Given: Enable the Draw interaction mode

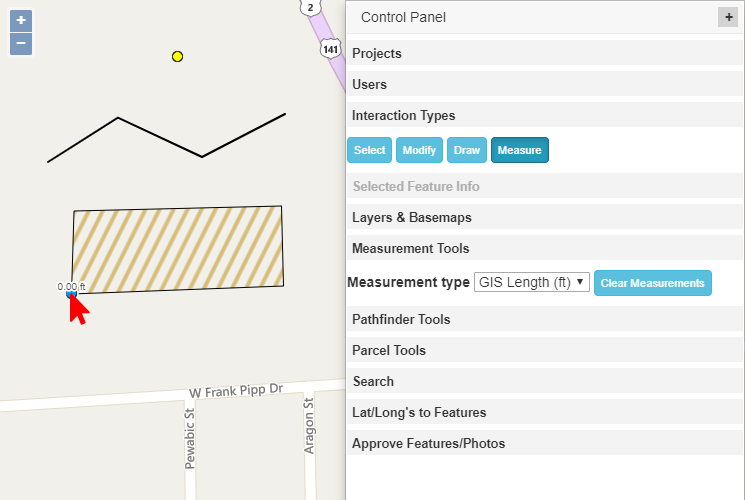Looking at the screenshot, I should [x=466, y=150].
